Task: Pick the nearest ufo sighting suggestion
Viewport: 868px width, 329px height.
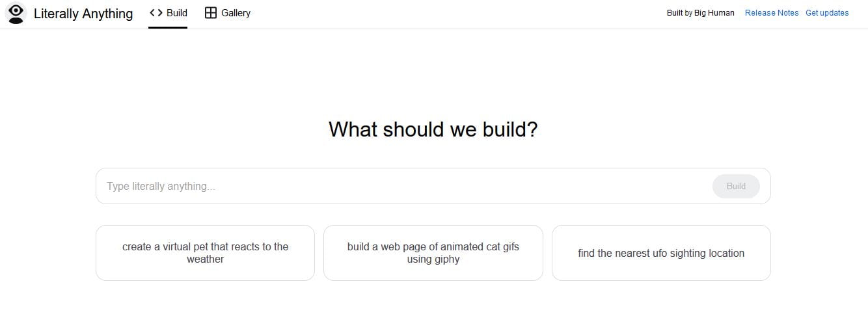Action: point(661,253)
